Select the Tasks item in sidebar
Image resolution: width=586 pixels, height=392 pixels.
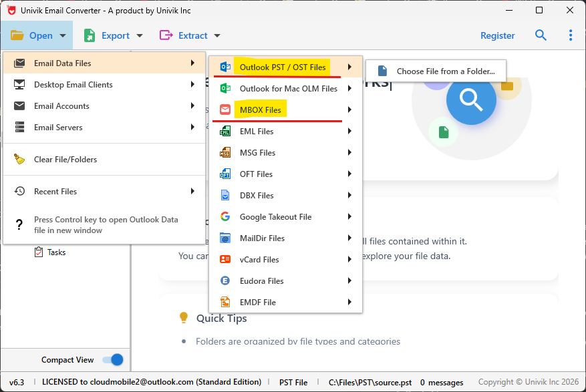(x=56, y=252)
